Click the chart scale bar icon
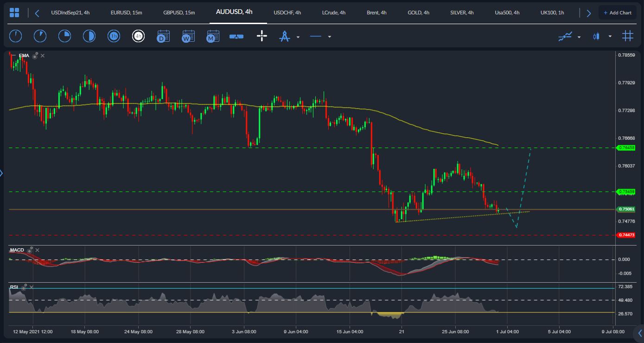Viewport: 644px width, 343px height. [x=236, y=36]
